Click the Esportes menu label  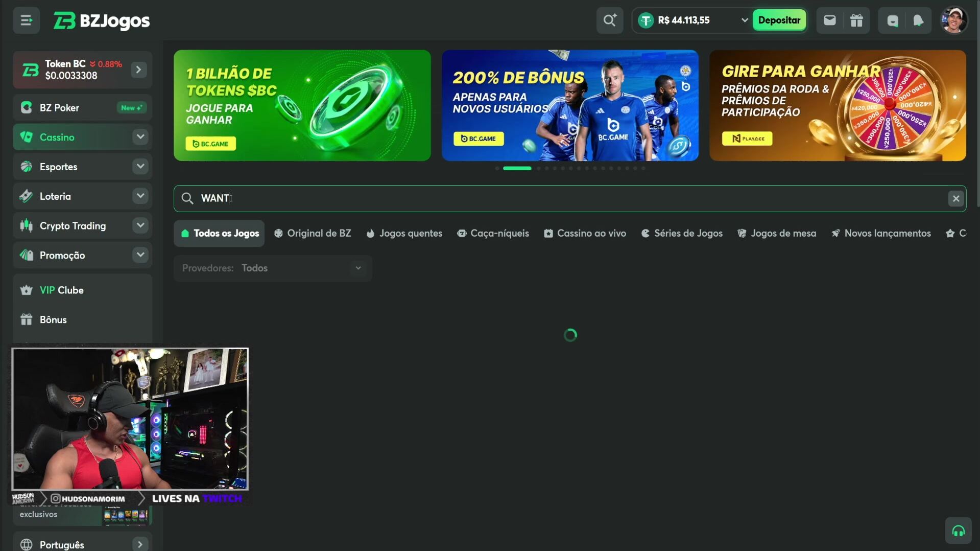(x=59, y=167)
